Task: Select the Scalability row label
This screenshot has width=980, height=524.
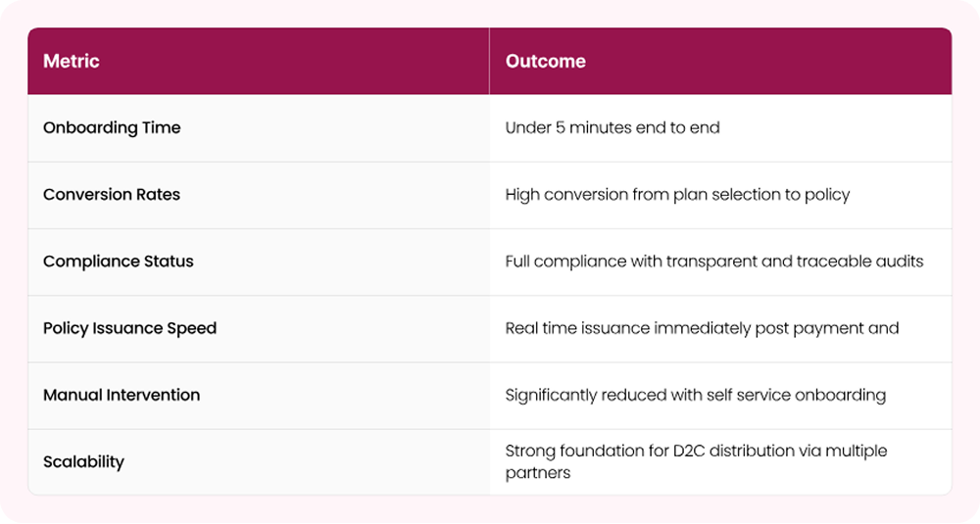Action: tap(83, 461)
